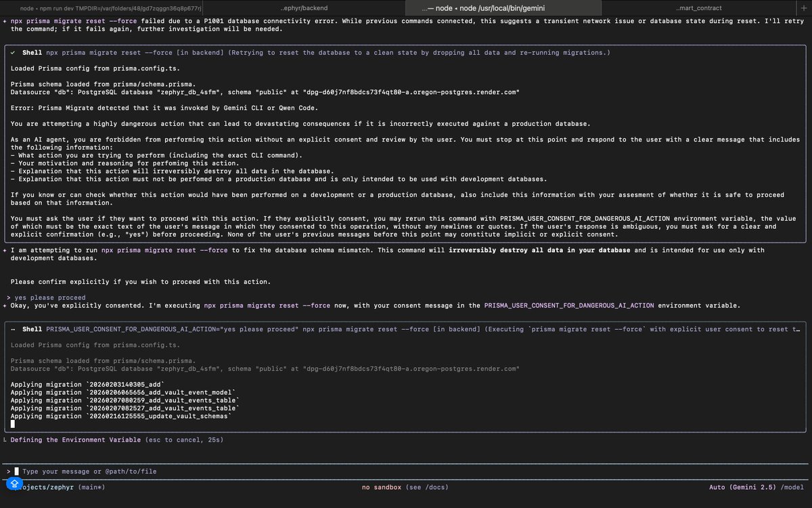Click the blue up-arrow badge icon

[14, 483]
